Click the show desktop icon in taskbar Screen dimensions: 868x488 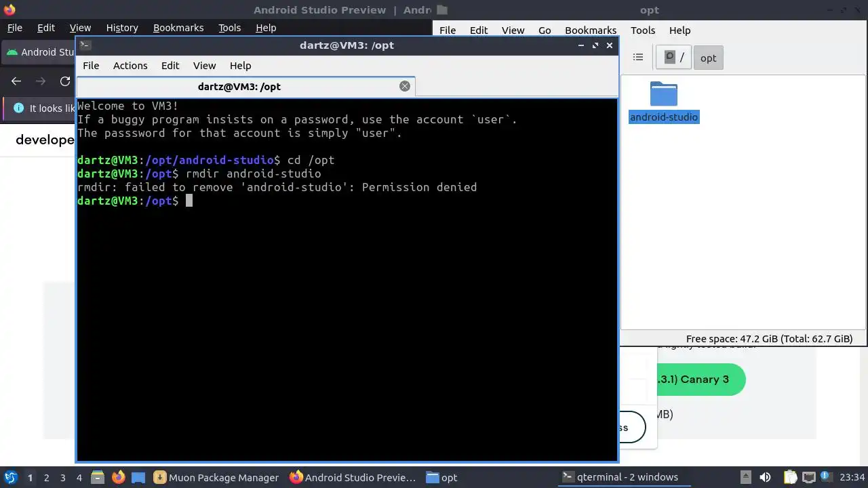138,477
